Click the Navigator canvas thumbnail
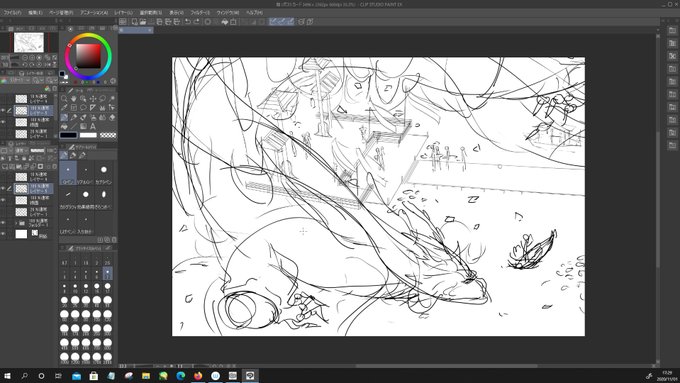 (29, 43)
